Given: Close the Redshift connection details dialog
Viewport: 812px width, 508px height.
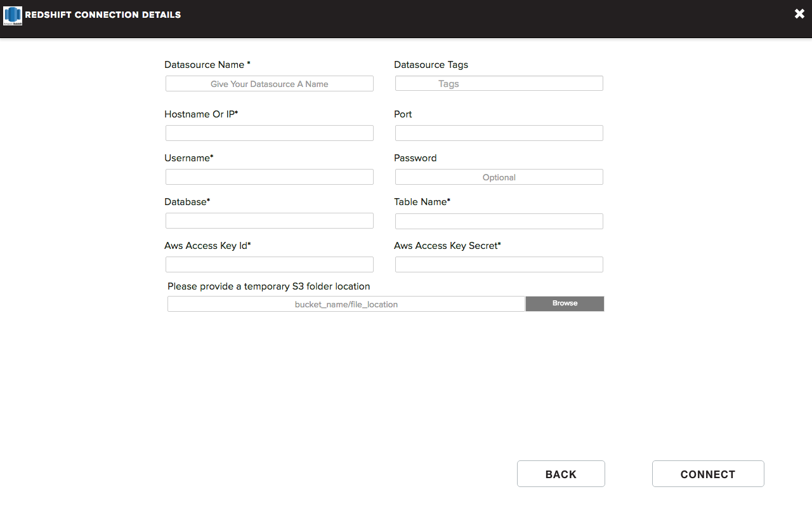Looking at the screenshot, I should click(799, 14).
